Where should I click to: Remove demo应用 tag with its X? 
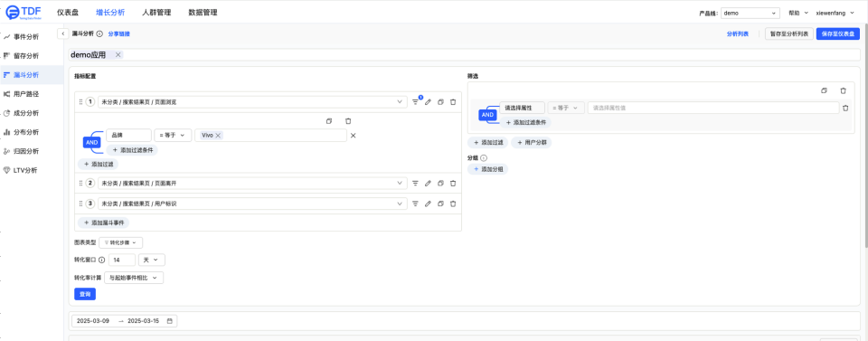coord(118,55)
